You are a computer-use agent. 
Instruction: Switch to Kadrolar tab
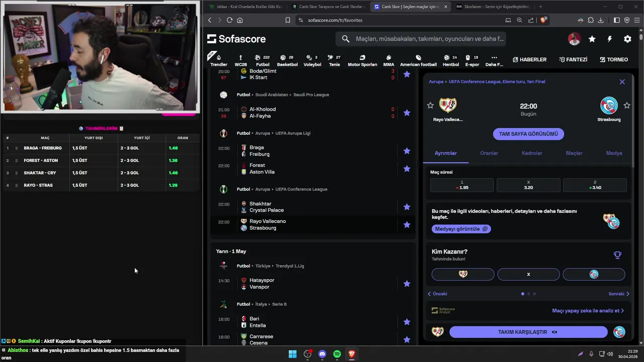(x=532, y=153)
